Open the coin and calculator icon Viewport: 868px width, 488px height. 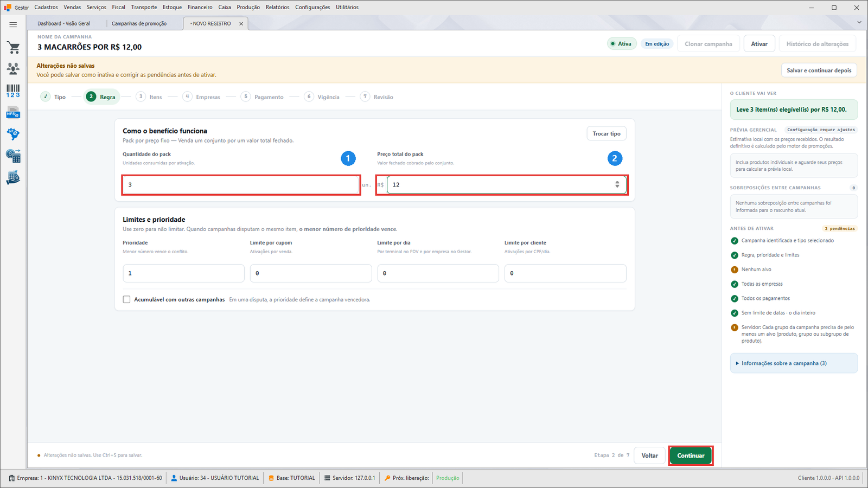pyautogui.click(x=13, y=156)
